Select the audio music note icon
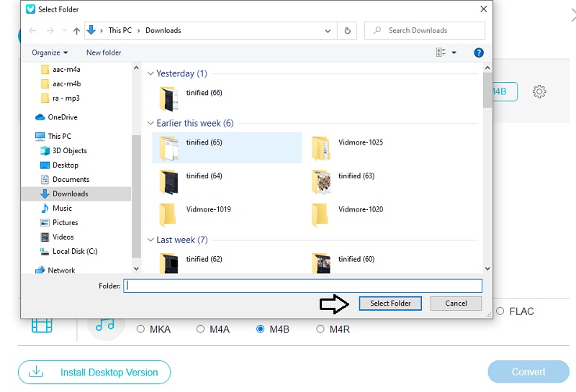Image resolution: width=576 pixels, height=392 pixels. 105,324
